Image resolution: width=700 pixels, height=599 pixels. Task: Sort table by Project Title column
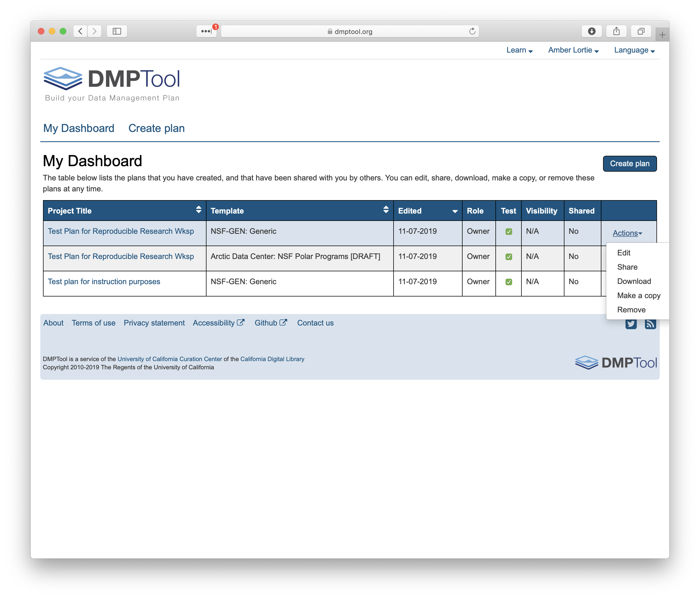click(198, 210)
